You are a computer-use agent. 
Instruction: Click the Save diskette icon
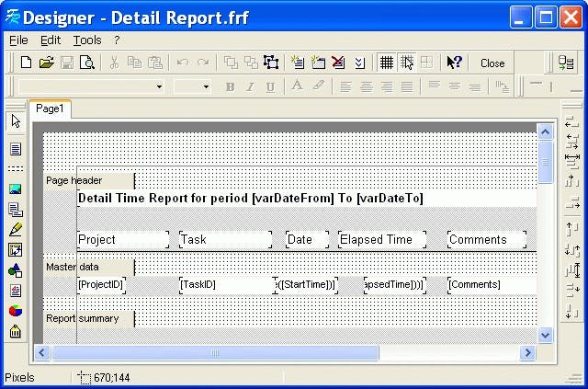(x=67, y=63)
